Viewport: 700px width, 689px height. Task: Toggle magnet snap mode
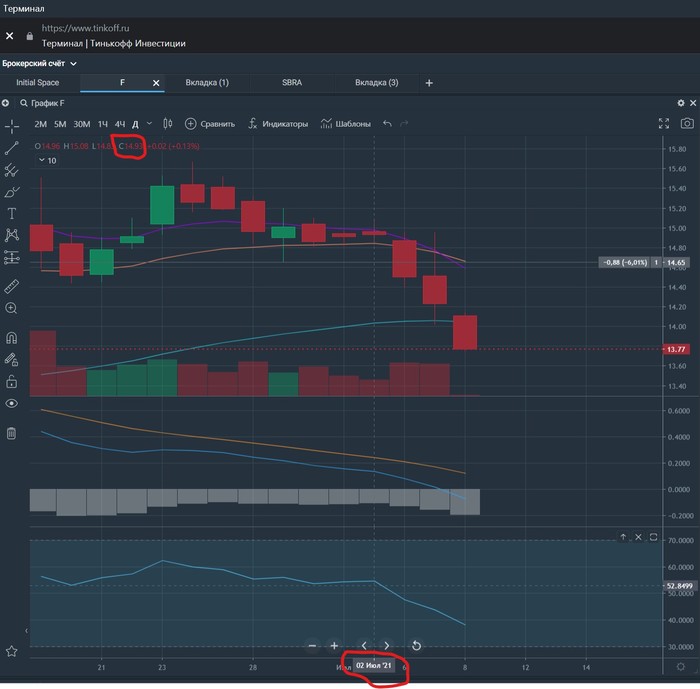coord(12,338)
